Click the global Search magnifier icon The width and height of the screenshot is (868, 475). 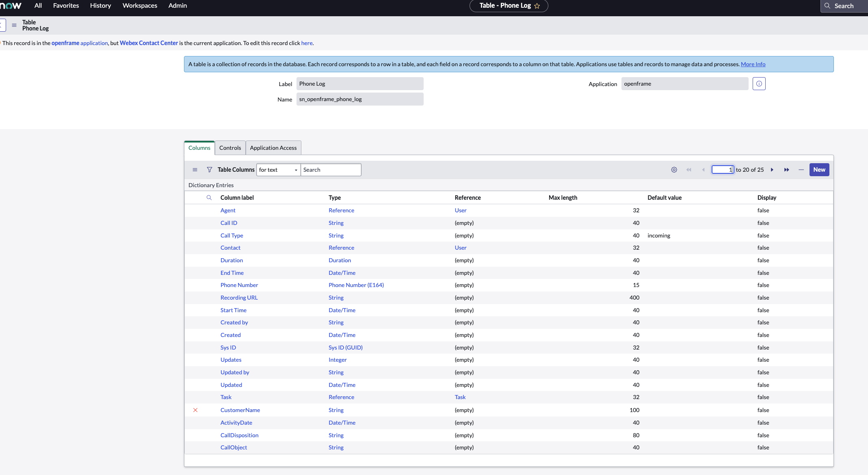click(827, 6)
